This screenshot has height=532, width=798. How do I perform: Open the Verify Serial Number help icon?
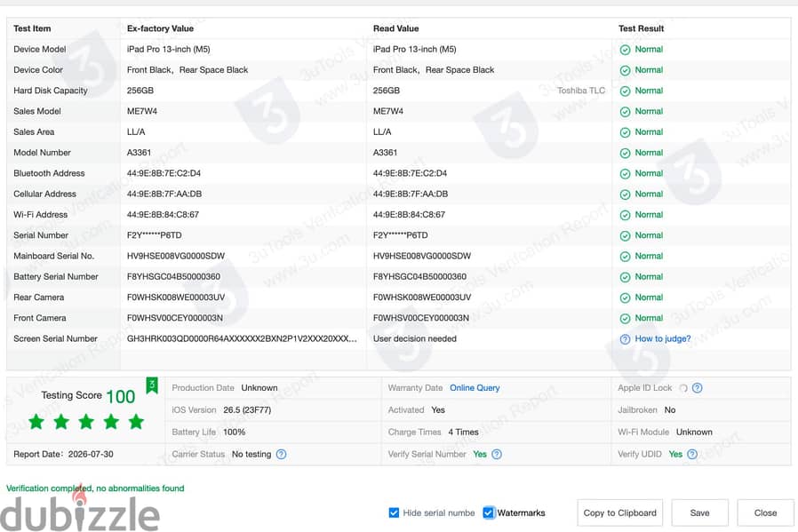tap(497, 454)
